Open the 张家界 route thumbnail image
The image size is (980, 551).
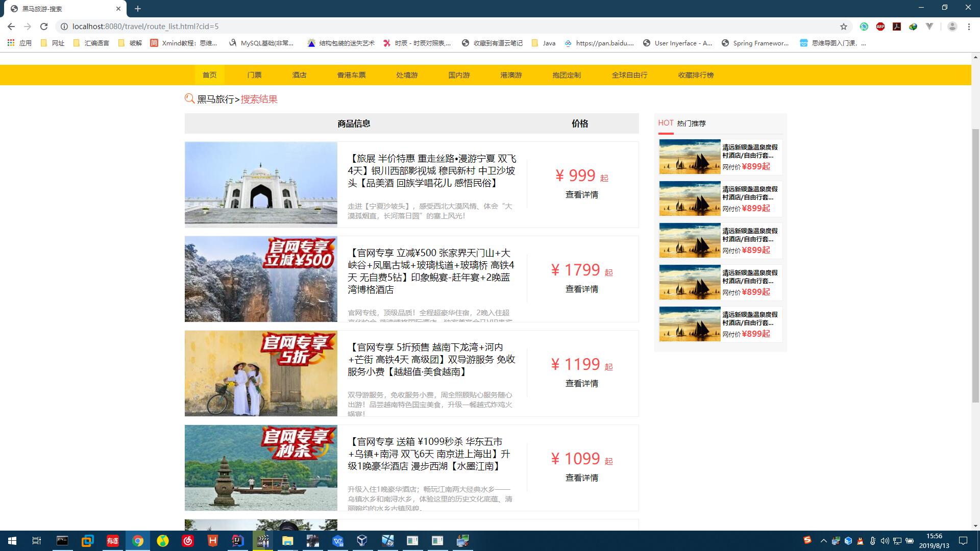[x=261, y=279]
